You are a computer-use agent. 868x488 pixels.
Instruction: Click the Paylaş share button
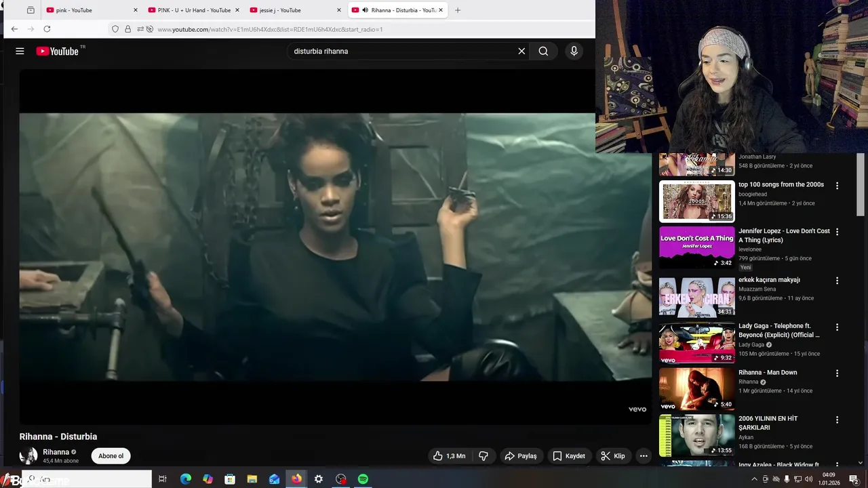click(x=521, y=456)
